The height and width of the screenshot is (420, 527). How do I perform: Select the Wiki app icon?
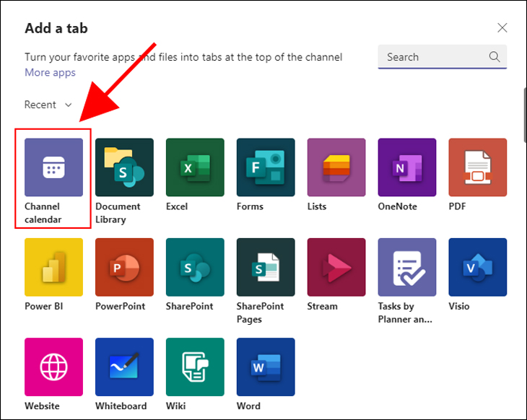pos(195,367)
